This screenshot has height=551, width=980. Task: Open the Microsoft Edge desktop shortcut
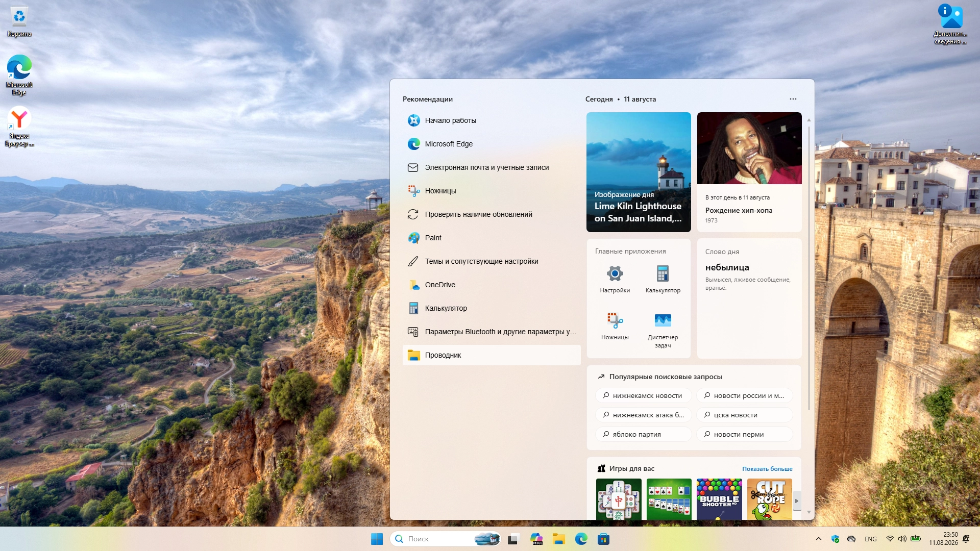click(19, 75)
